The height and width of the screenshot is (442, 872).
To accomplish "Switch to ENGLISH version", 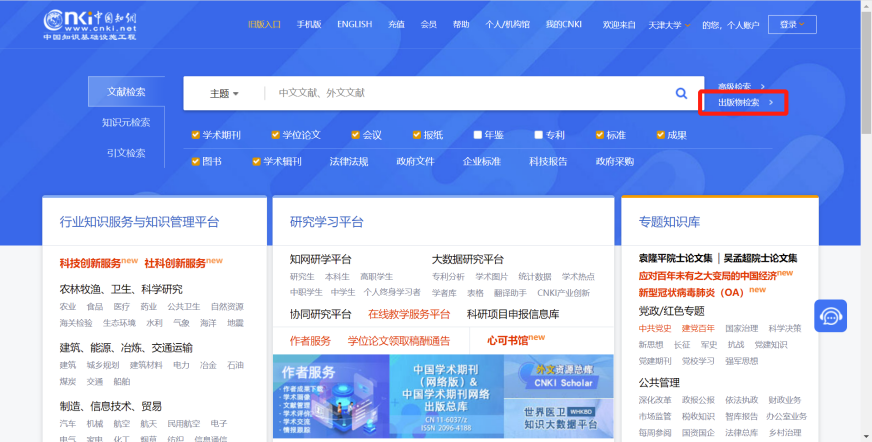I will tap(354, 24).
